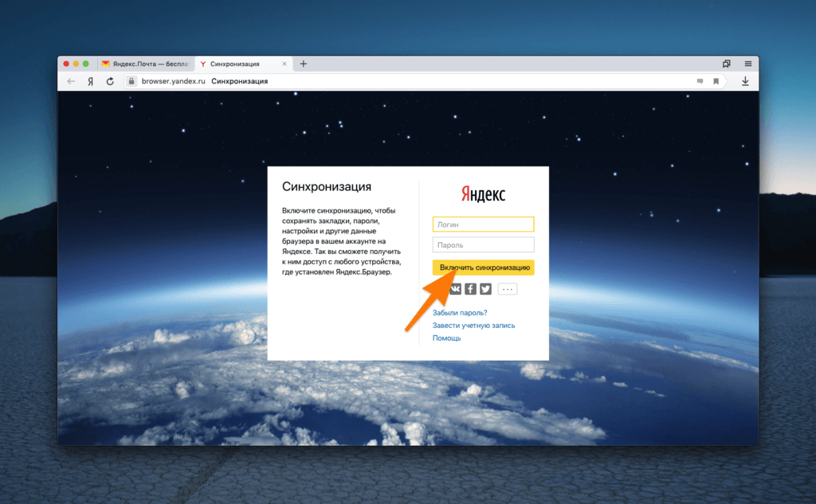
Task: Open the Забыли пароль? link
Action: click(x=460, y=313)
